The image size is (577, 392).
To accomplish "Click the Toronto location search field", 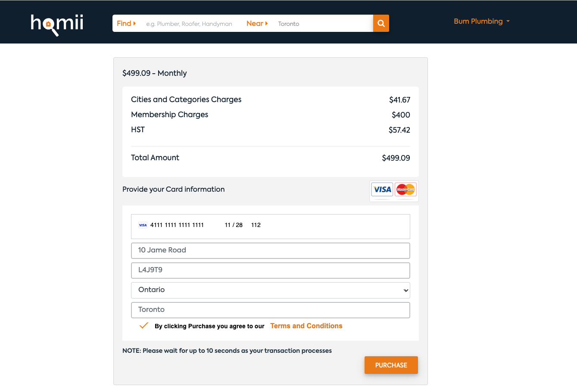I will tap(323, 24).
